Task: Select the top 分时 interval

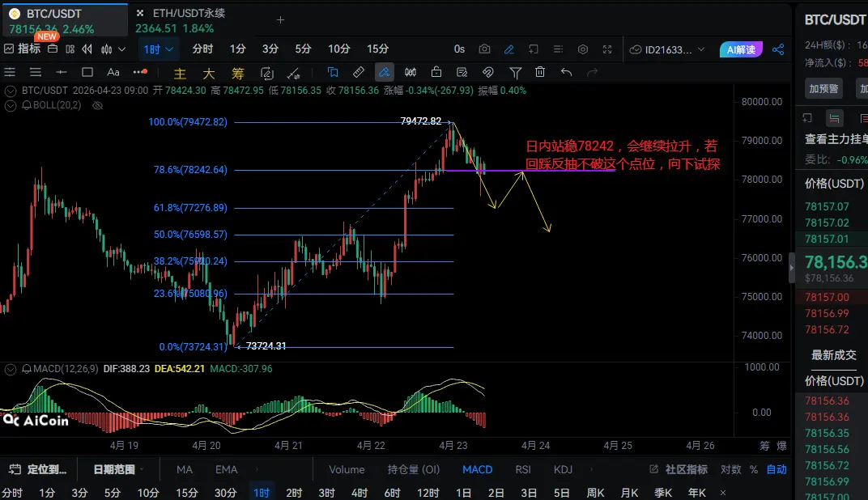Action: point(202,49)
